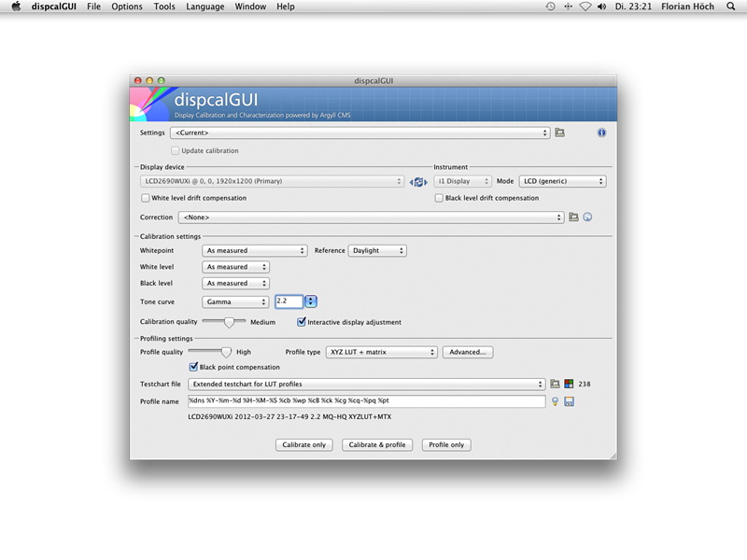Toggle Update calibration checkbox
Image resolution: width=747 pixels, height=560 pixels.
pyautogui.click(x=176, y=150)
